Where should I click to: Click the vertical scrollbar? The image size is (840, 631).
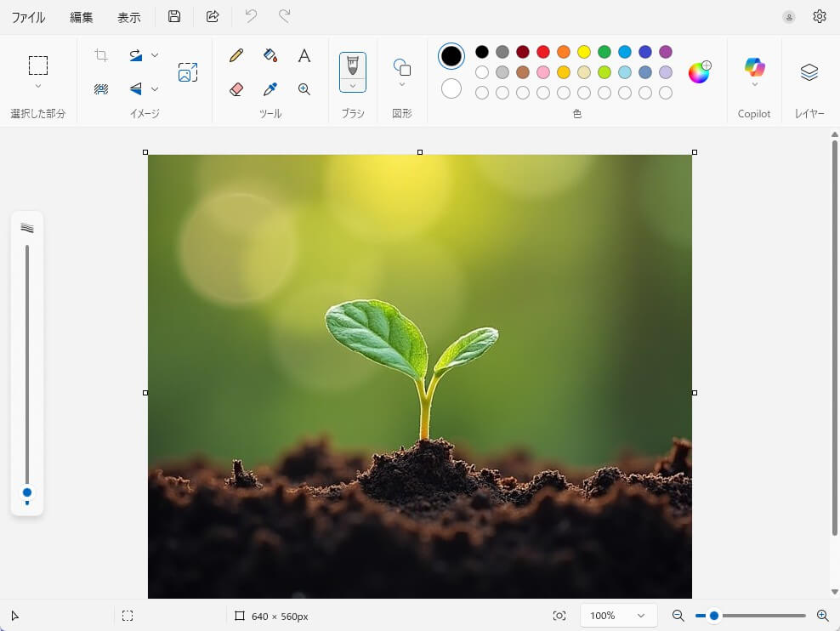834,338
